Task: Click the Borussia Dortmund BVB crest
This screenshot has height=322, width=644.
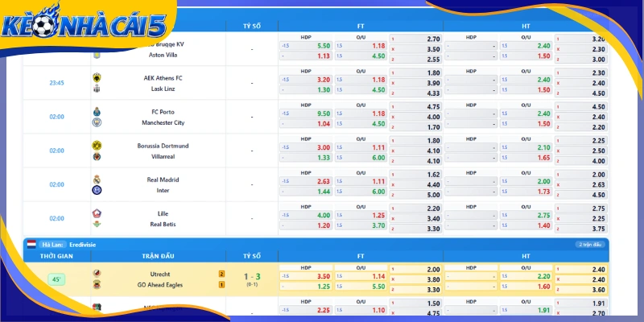Action: [x=97, y=146]
